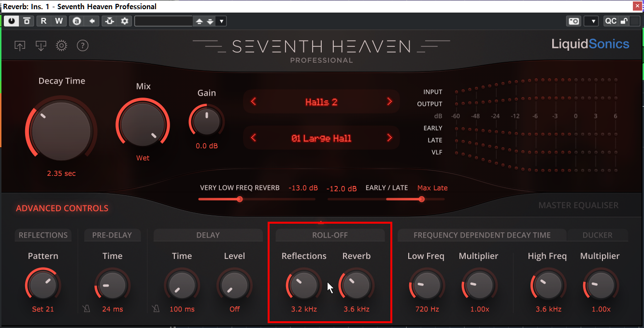Click the Decay Time knob

pyautogui.click(x=61, y=131)
